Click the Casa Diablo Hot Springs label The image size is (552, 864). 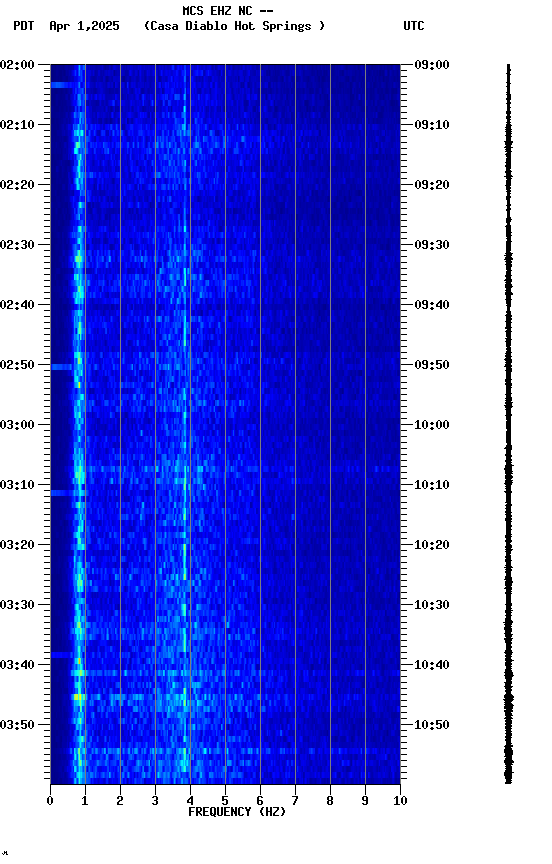[x=234, y=26]
